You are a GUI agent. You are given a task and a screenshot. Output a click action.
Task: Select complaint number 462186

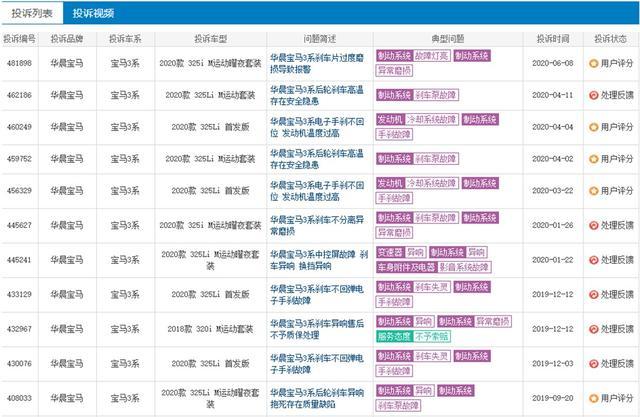[19, 95]
